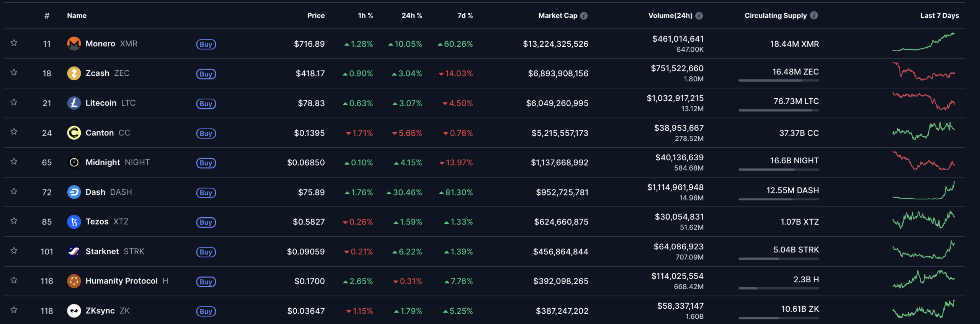Image resolution: width=980 pixels, height=324 pixels.
Task: Star Midnight to add to watchlist
Action: (x=14, y=161)
